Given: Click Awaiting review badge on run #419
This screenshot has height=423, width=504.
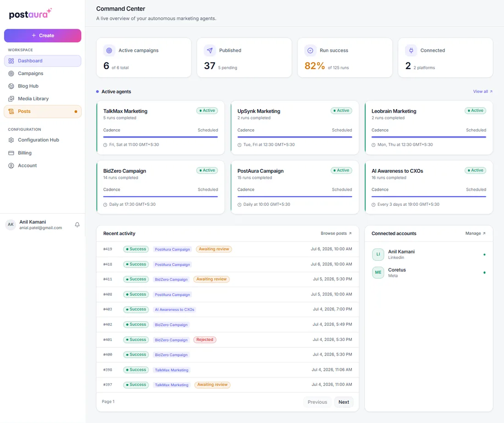Looking at the screenshot, I should (214, 249).
